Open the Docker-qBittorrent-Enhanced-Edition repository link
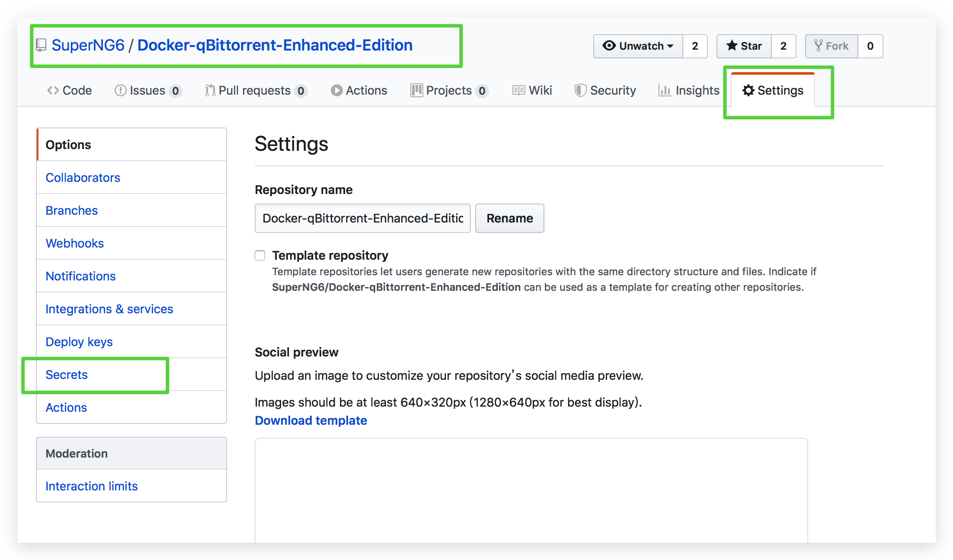The height and width of the screenshot is (560, 953). pyautogui.click(x=275, y=45)
